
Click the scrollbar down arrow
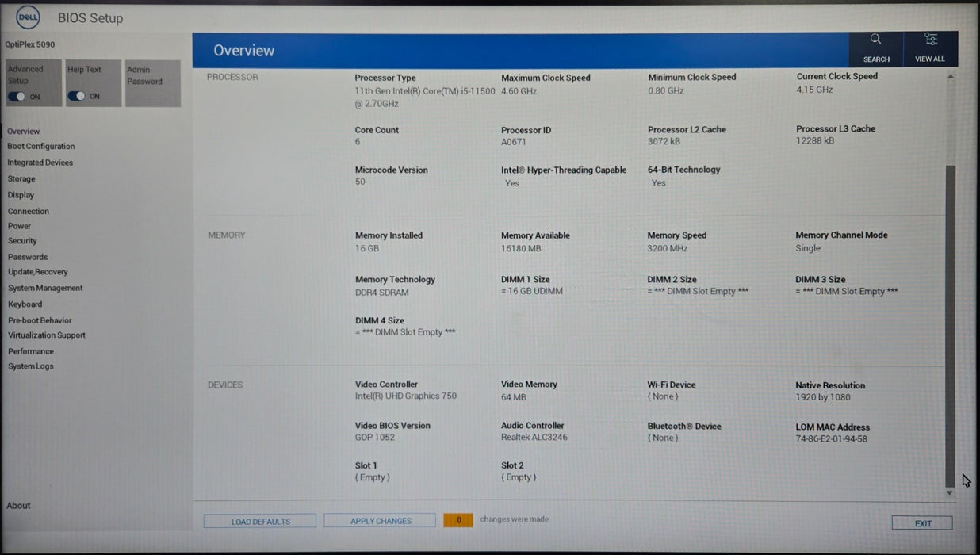click(951, 493)
